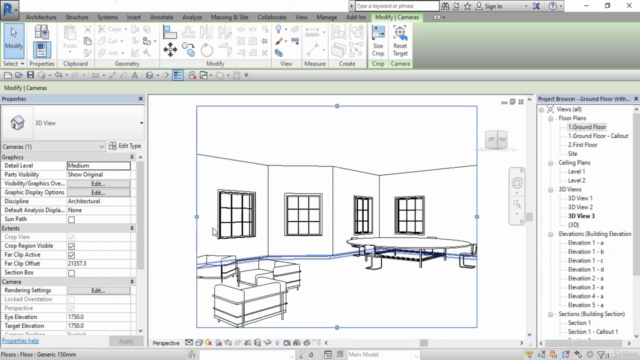The height and width of the screenshot is (360, 640).
Task: Enable the Sun Path checkbox
Action: pos(71,220)
